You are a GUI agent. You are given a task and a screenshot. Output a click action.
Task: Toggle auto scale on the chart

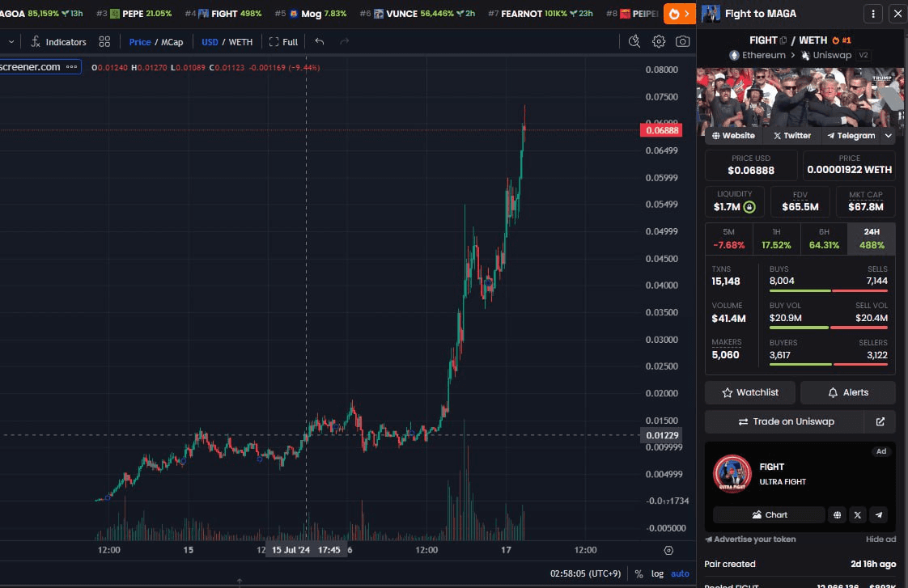click(680, 573)
